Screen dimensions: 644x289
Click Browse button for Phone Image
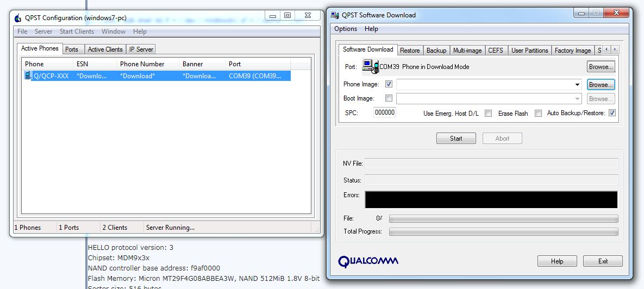(x=601, y=85)
